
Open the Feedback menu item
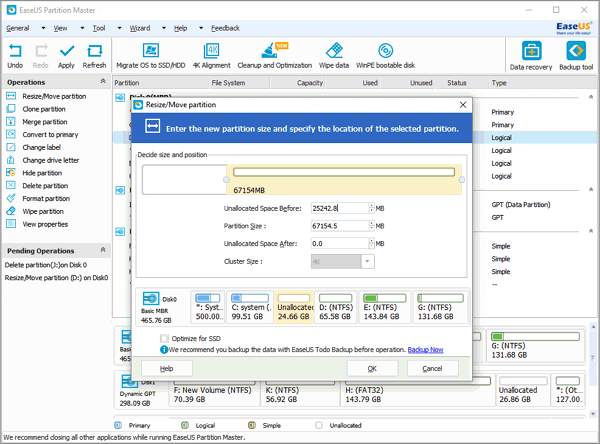tap(225, 28)
